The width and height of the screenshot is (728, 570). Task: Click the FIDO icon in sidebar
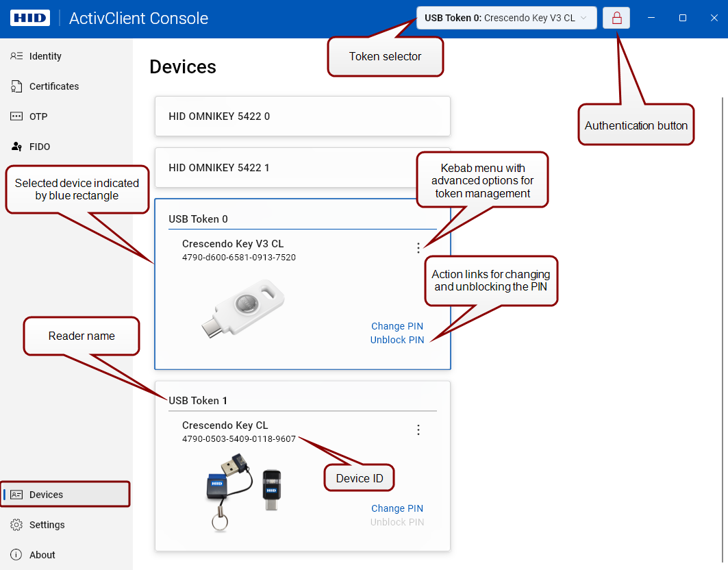[x=16, y=147]
